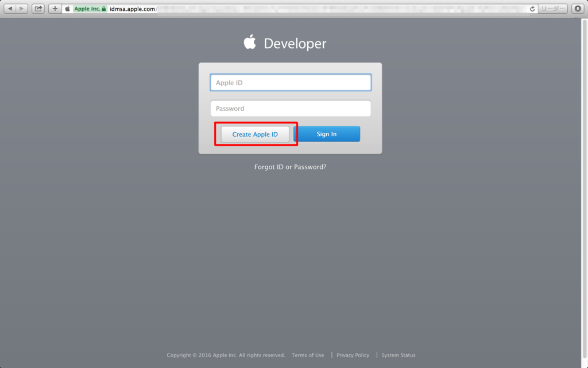The height and width of the screenshot is (368, 588).
Task: Click the reload page icon
Action: [x=532, y=9]
